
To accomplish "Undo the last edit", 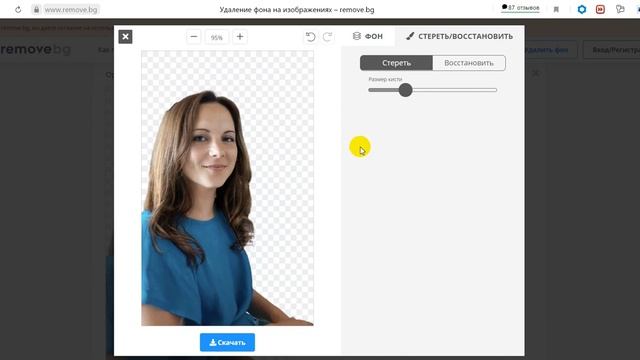I will pos(311,37).
